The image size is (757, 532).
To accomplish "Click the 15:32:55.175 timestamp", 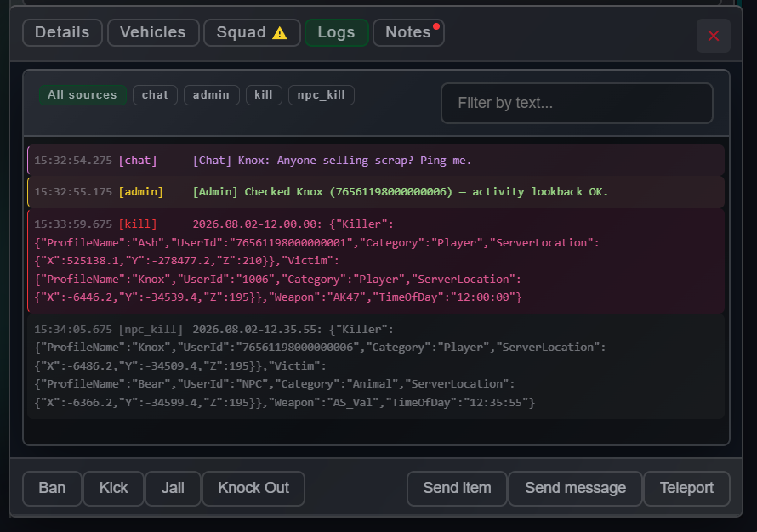I will (73, 192).
